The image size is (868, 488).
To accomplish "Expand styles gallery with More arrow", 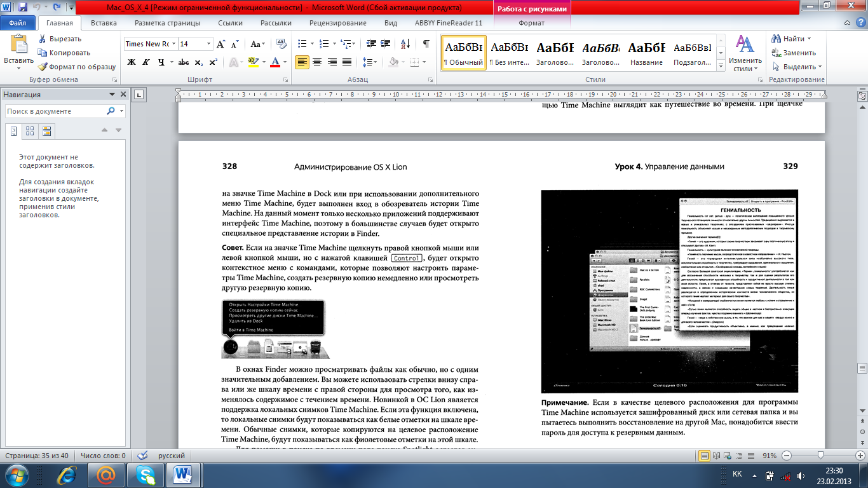I will [x=721, y=65].
